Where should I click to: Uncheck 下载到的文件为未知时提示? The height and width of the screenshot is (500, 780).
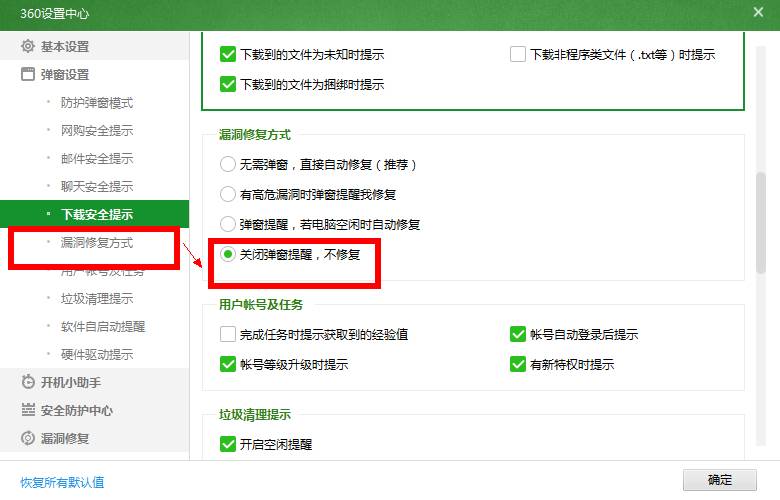[x=227, y=54]
